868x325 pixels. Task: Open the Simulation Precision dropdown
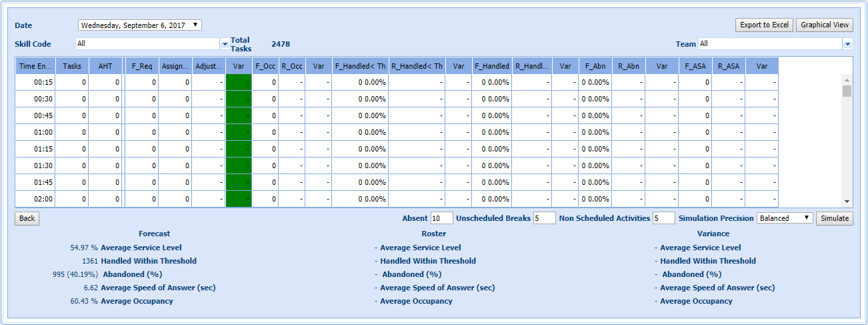tap(785, 218)
